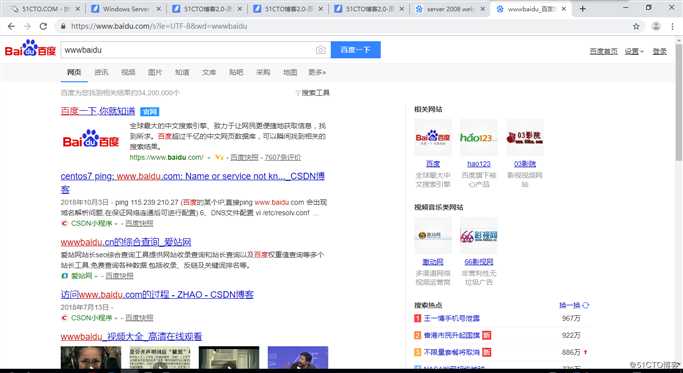Select the 文库 search category tab

(x=209, y=72)
